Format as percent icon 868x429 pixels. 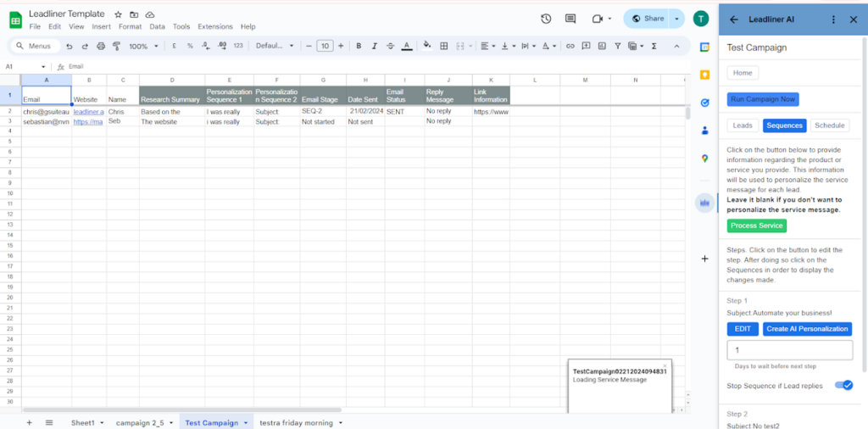click(x=190, y=46)
